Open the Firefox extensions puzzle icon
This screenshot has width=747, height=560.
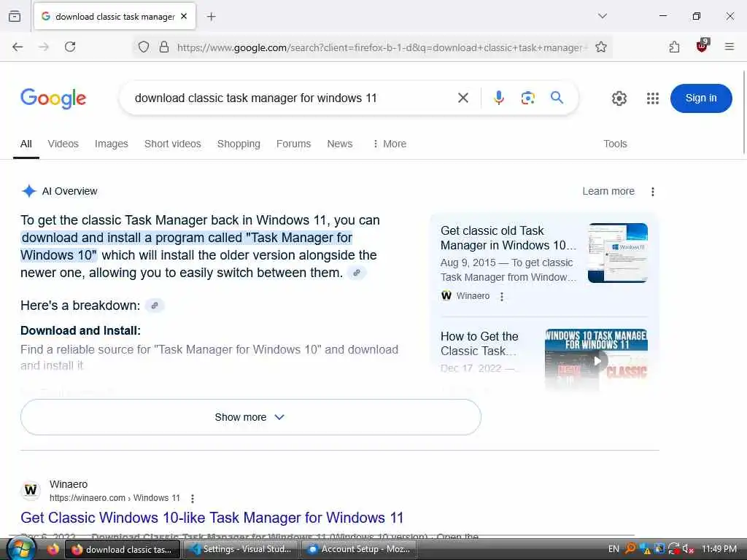(674, 47)
